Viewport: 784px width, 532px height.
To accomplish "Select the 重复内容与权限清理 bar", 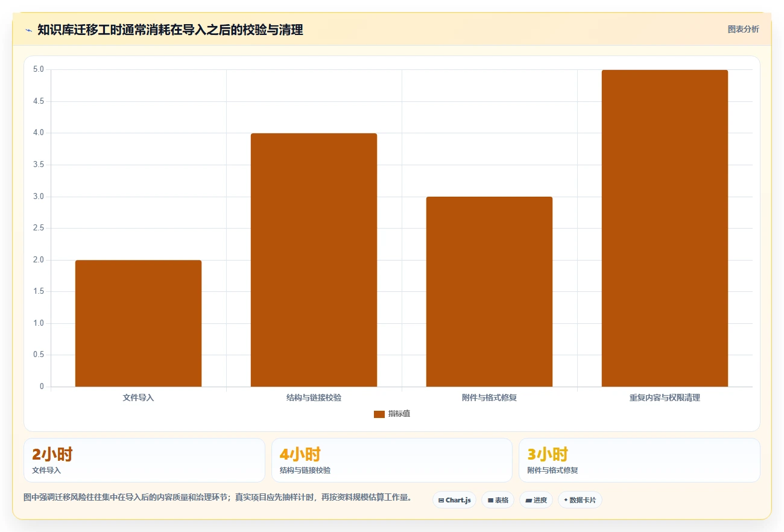I will pyautogui.click(x=665, y=228).
